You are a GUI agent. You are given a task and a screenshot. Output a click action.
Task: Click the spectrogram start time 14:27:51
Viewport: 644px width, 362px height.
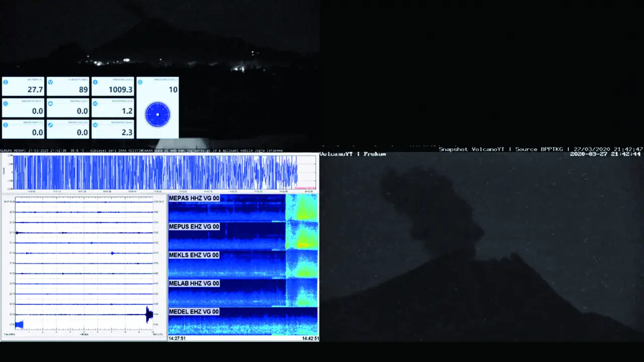click(x=177, y=338)
